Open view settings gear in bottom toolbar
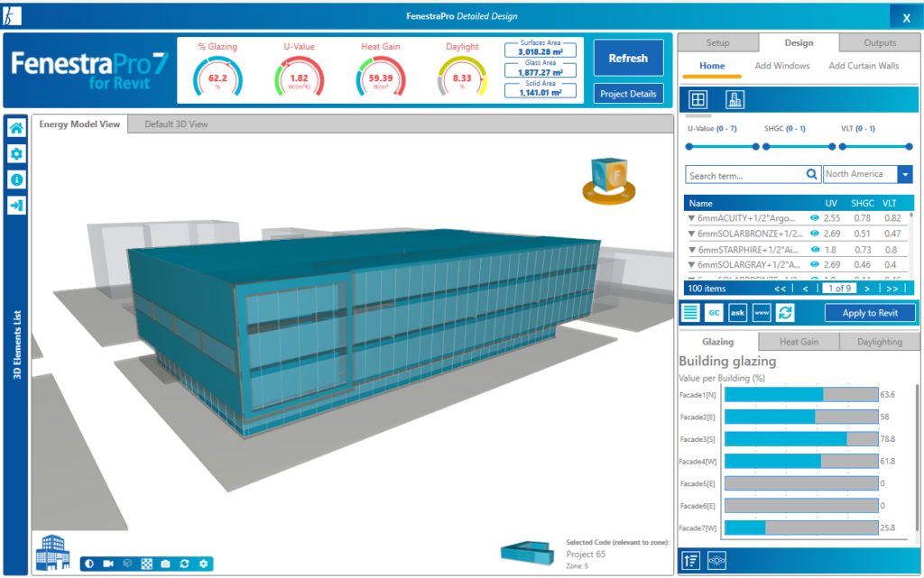This screenshot has width=924, height=578. pyautogui.click(x=203, y=564)
